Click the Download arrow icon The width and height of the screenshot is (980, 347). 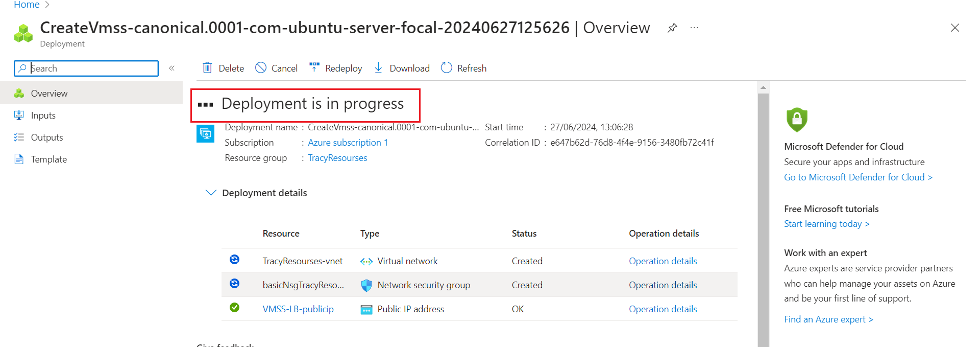click(378, 68)
